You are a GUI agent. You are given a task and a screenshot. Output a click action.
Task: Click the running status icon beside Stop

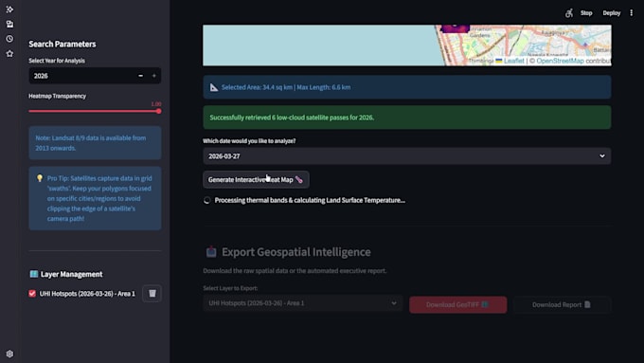click(569, 13)
